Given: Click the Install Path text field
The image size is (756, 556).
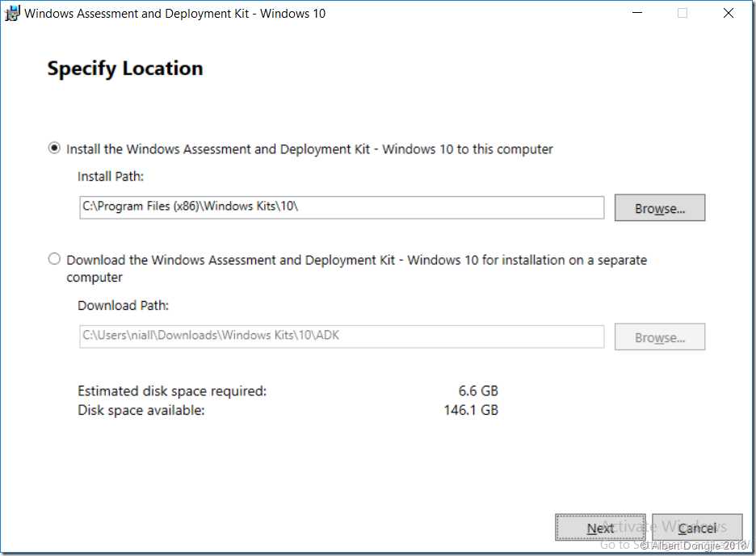Looking at the screenshot, I should (342, 207).
